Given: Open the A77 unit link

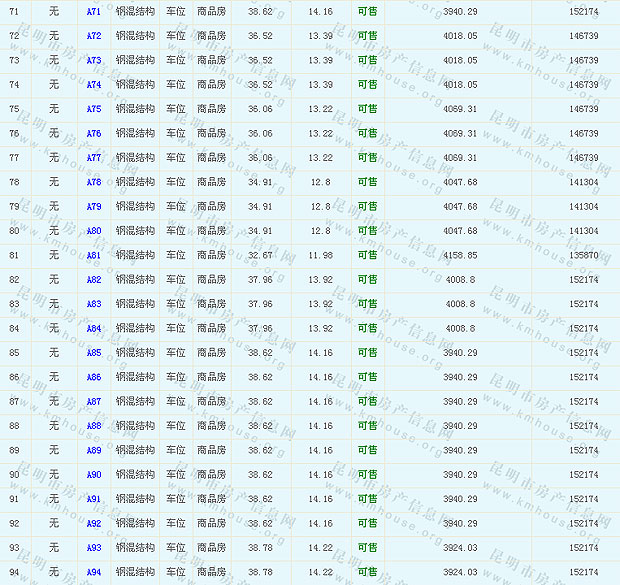Looking at the screenshot, I should (93, 158).
